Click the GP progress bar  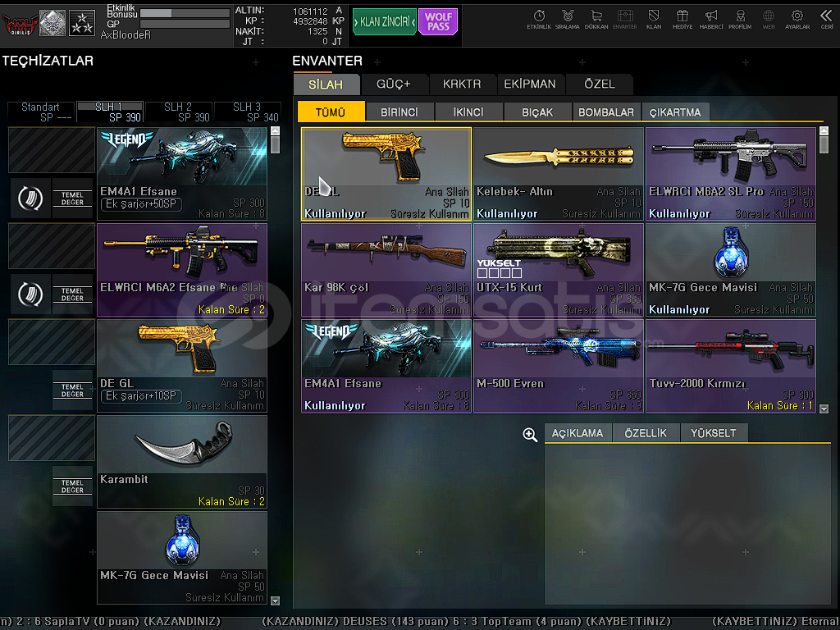point(185,24)
